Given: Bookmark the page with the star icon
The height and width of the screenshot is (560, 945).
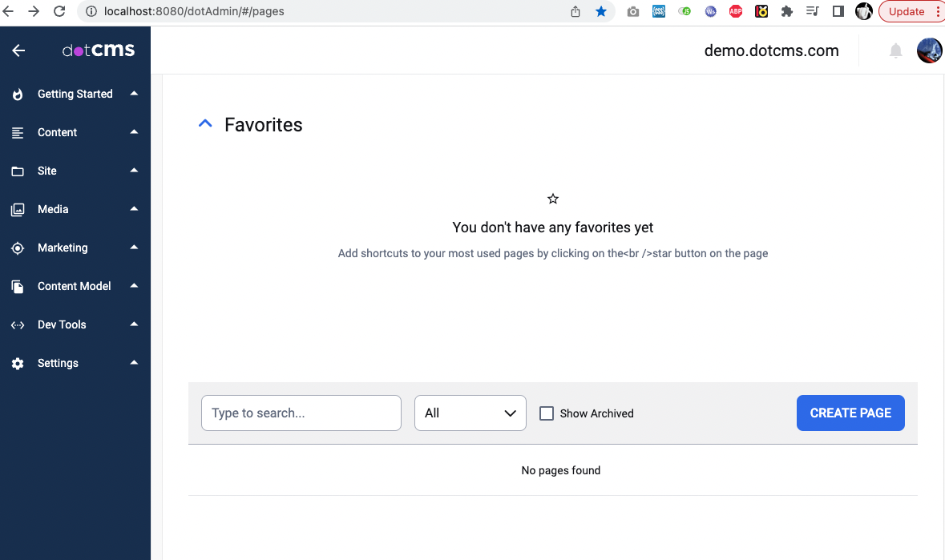Looking at the screenshot, I should click(x=602, y=11).
